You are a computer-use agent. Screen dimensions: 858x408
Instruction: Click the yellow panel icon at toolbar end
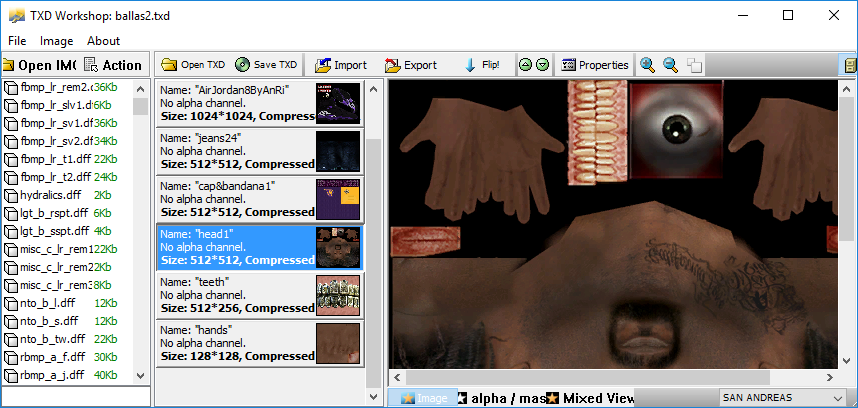click(849, 65)
